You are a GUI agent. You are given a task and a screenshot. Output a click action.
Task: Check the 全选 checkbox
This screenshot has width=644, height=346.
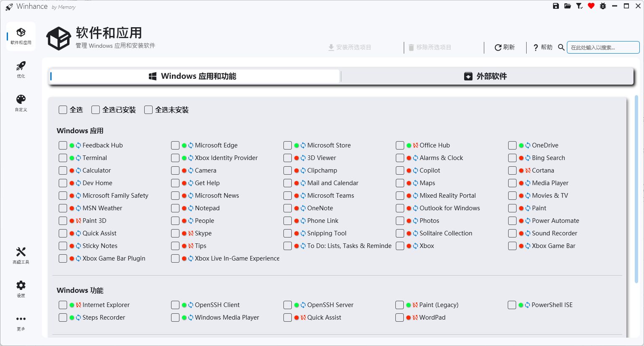63,109
